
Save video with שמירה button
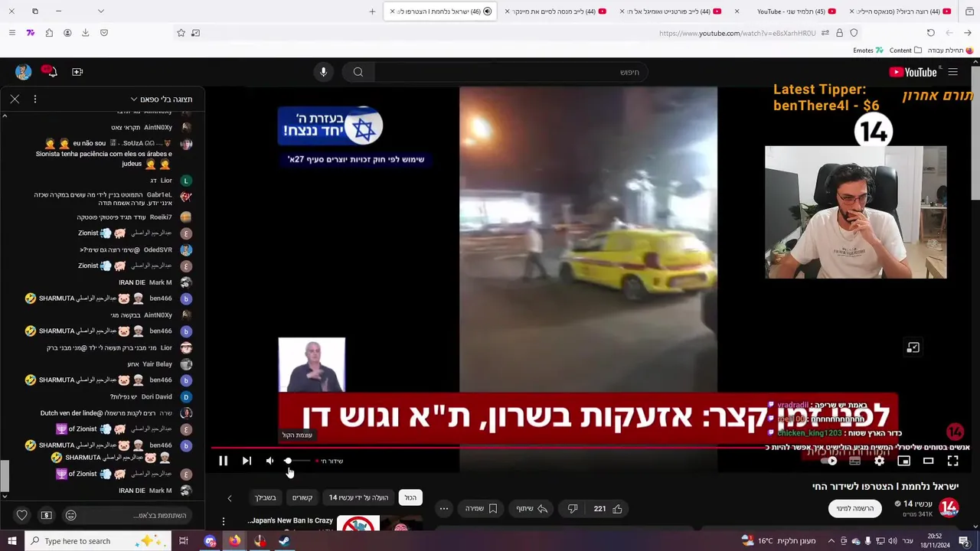(481, 508)
